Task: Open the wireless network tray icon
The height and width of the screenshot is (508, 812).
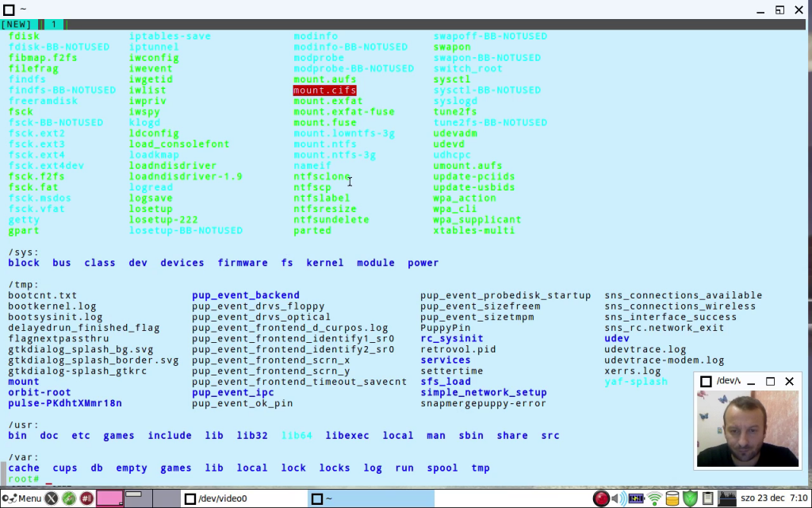Action: click(x=654, y=498)
